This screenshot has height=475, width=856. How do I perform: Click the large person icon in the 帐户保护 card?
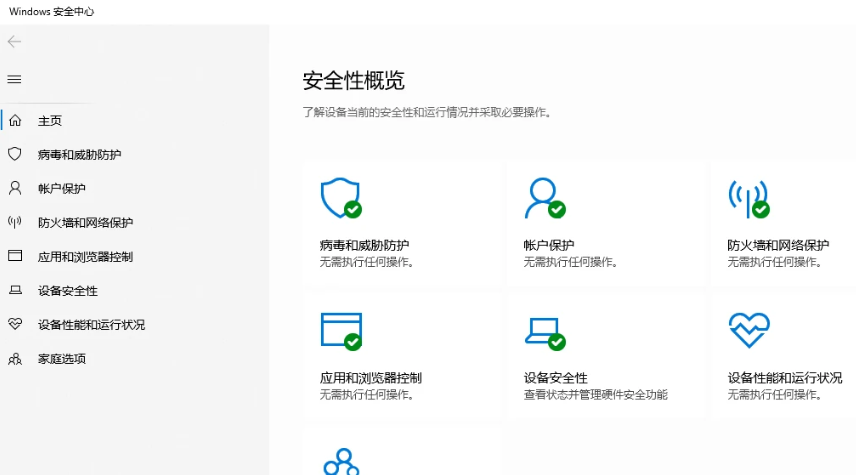[545, 198]
